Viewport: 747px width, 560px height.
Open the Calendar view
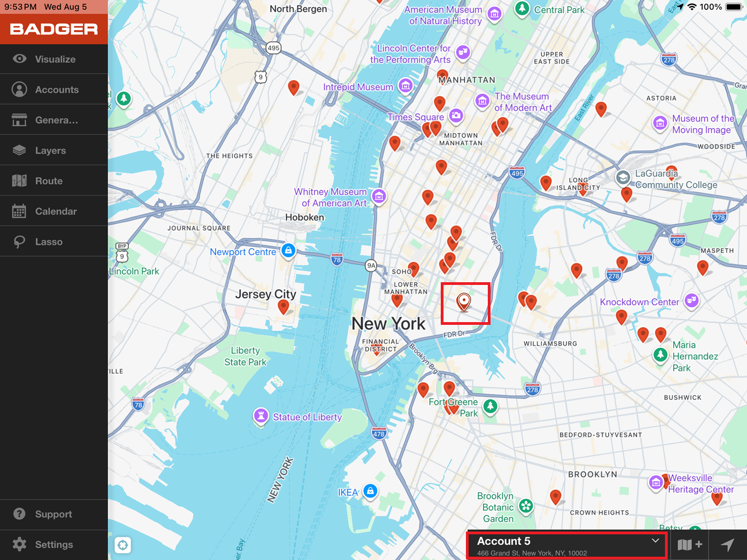click(54, 211)
